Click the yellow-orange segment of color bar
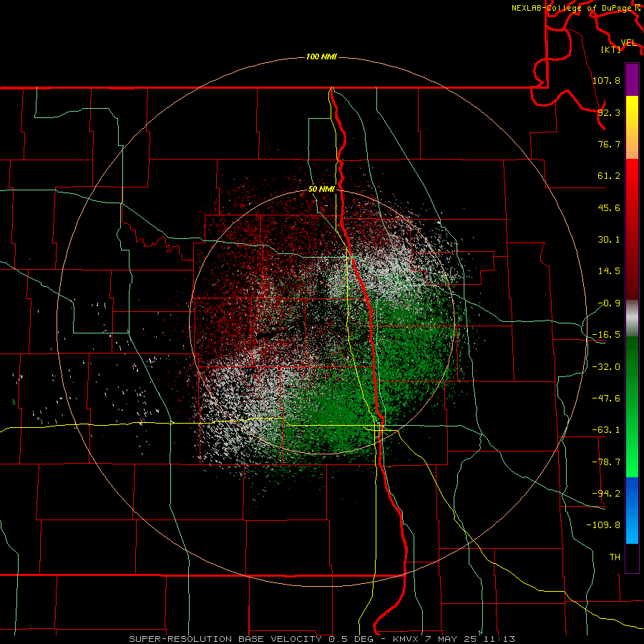644x644 pixels. 632,127
